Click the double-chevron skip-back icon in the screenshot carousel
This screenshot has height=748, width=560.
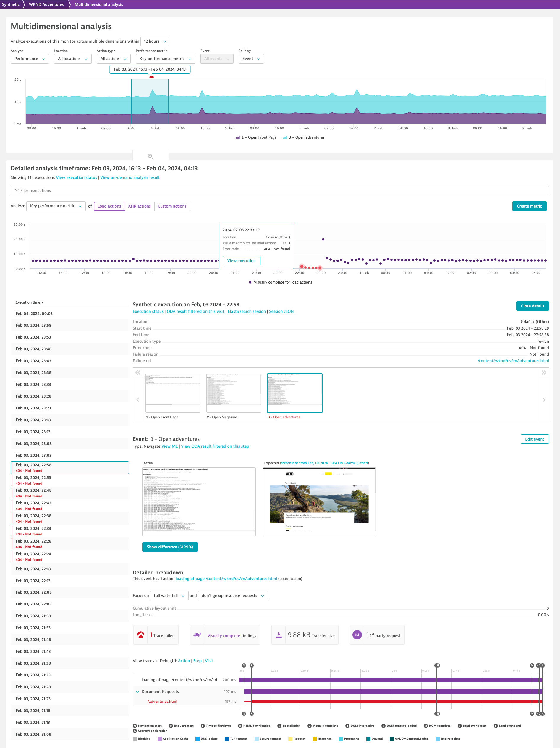[138, 373]
